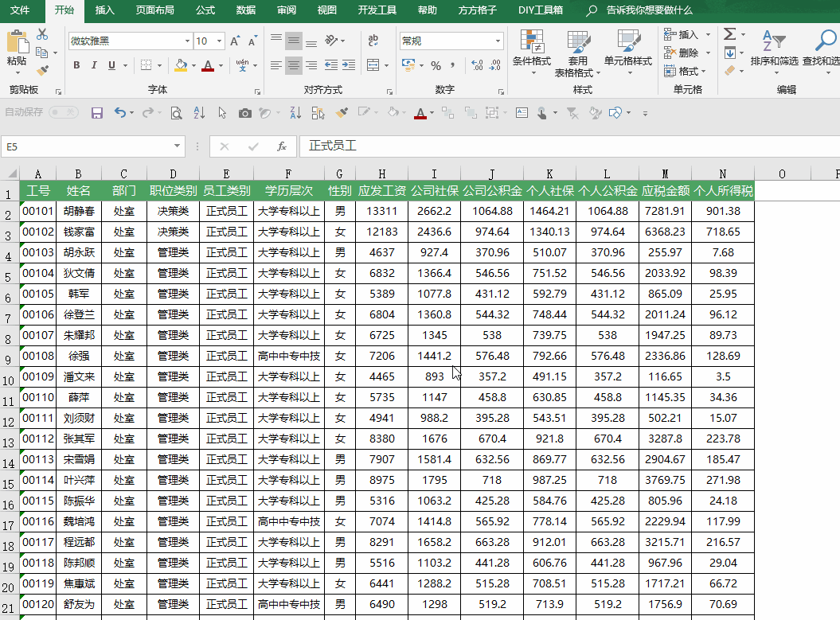Click the 删除 (Delete) cells button

point(682,53)
